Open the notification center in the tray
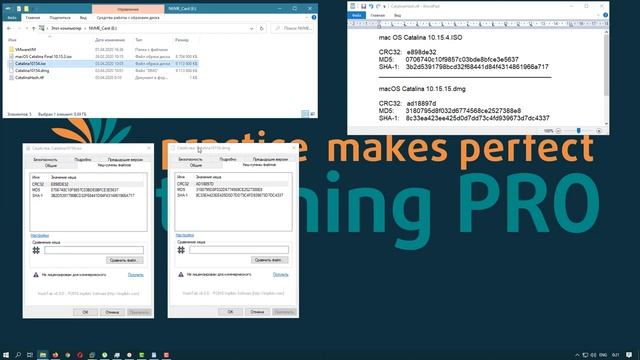This screenshot has width=640, height=360. click(x=629, y=355)
